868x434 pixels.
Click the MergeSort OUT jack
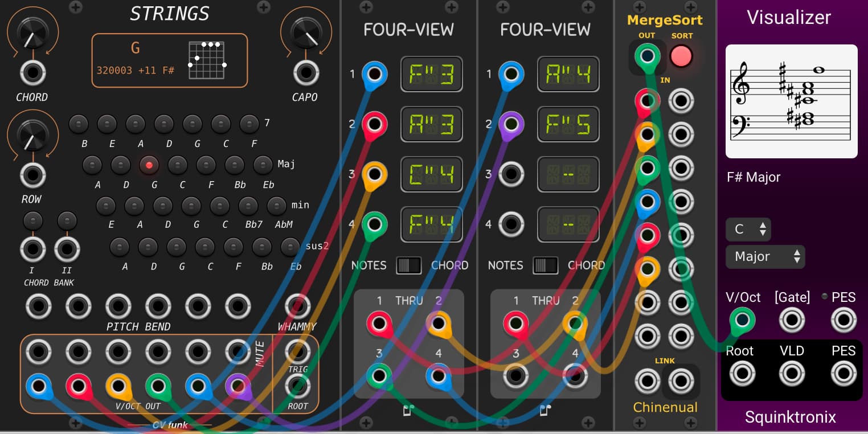coord(647,56)
